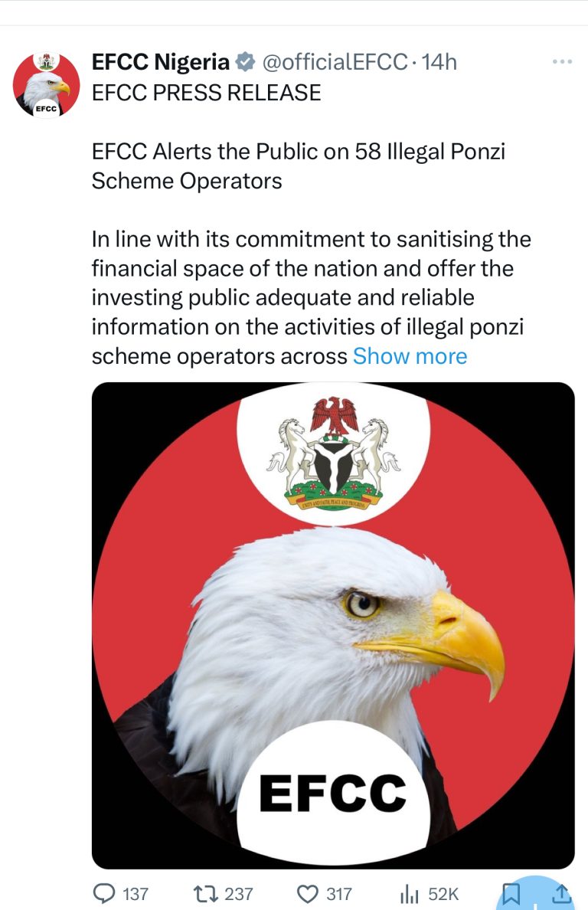Expand the tweet with Show more
This screenshot has height=910, width=588.
410,356
